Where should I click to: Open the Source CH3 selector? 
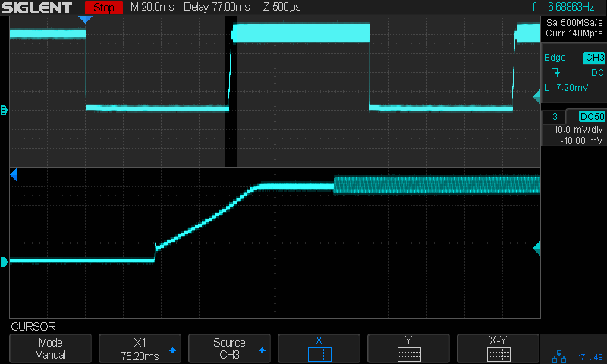point(229,349)
